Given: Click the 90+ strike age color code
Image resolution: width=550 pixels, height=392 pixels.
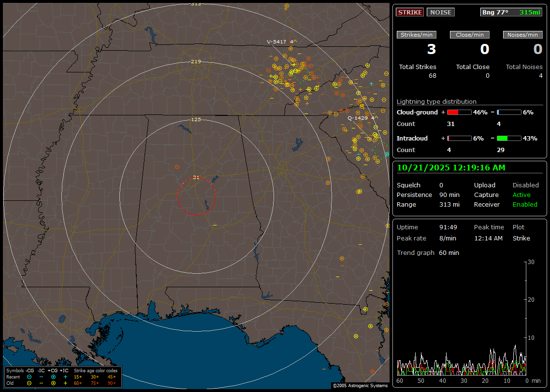Looking at the screenshot, I should (112, 383).
